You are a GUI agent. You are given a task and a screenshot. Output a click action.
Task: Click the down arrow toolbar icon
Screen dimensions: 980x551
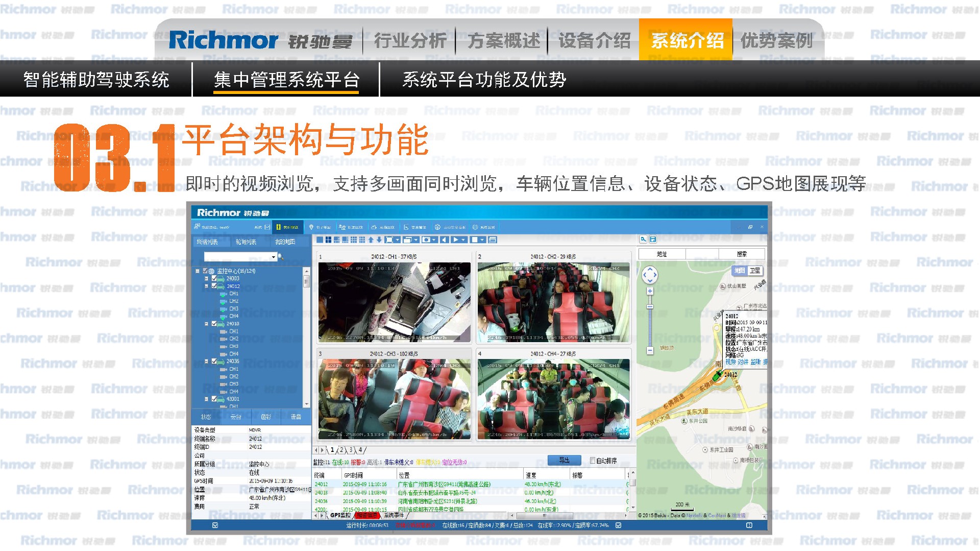click(x=379, y=239)
